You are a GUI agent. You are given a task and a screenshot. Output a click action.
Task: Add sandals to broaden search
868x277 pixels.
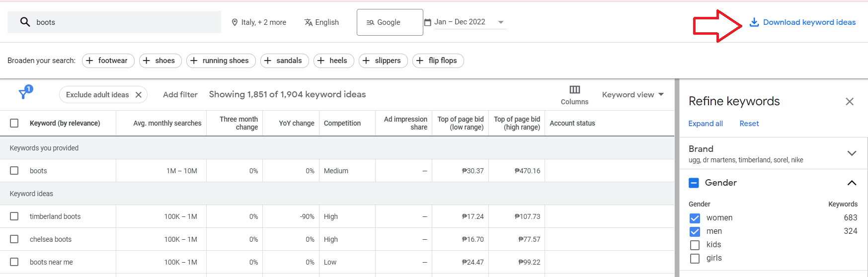point(284,61)
